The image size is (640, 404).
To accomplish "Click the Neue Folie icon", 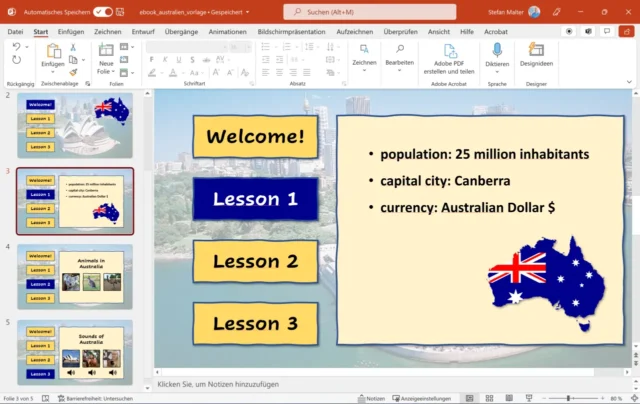I will click(106, 52).
